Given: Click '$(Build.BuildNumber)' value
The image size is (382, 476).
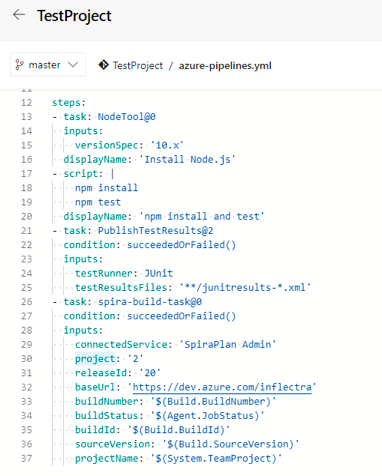Looking at the screenshot, I should coord(213,402).
